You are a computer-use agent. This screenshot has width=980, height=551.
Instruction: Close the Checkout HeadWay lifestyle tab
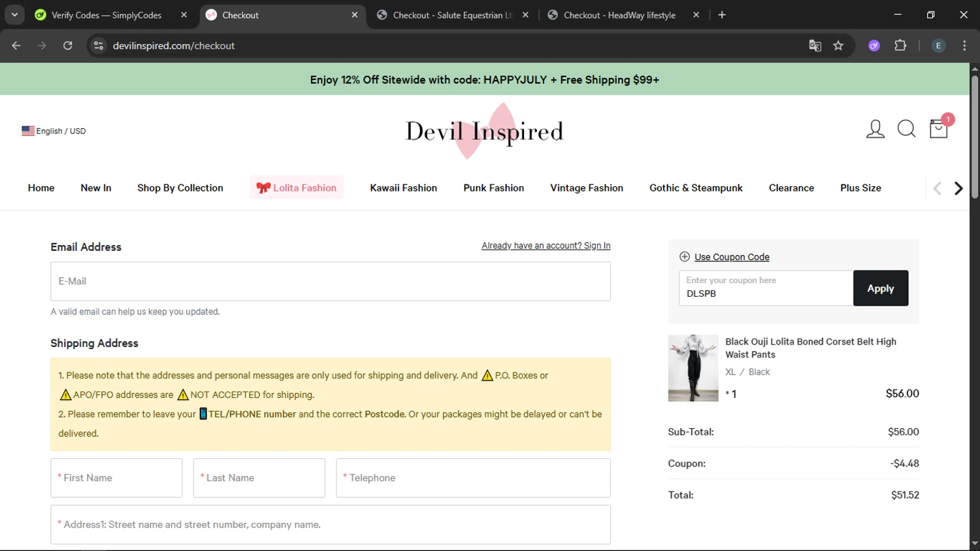point(696,15)
